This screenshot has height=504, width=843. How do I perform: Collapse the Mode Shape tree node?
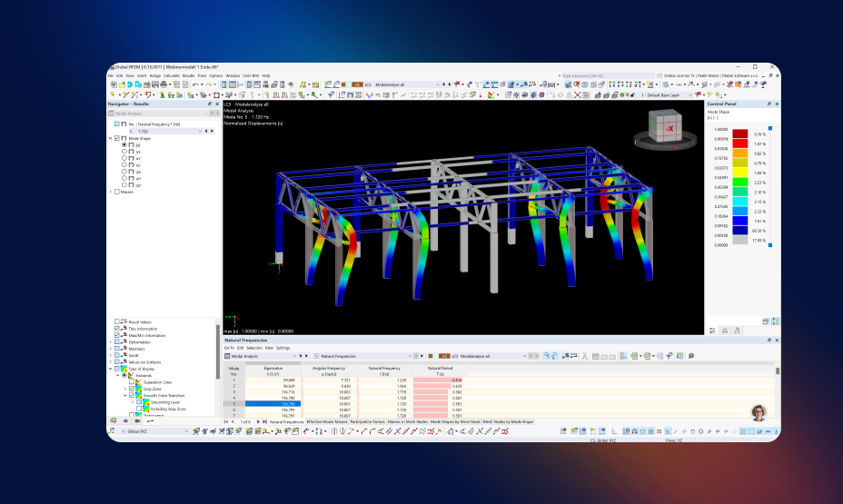click(111, 138)
